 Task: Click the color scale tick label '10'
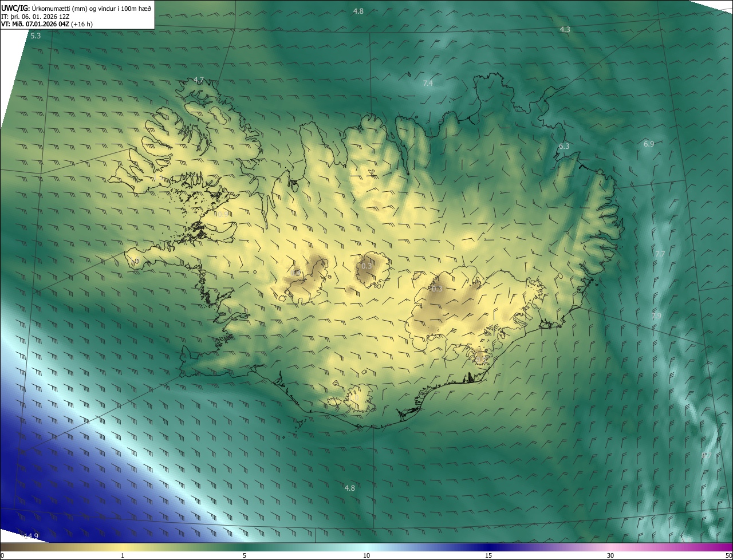pyautogui.click(x=366, y=555)
